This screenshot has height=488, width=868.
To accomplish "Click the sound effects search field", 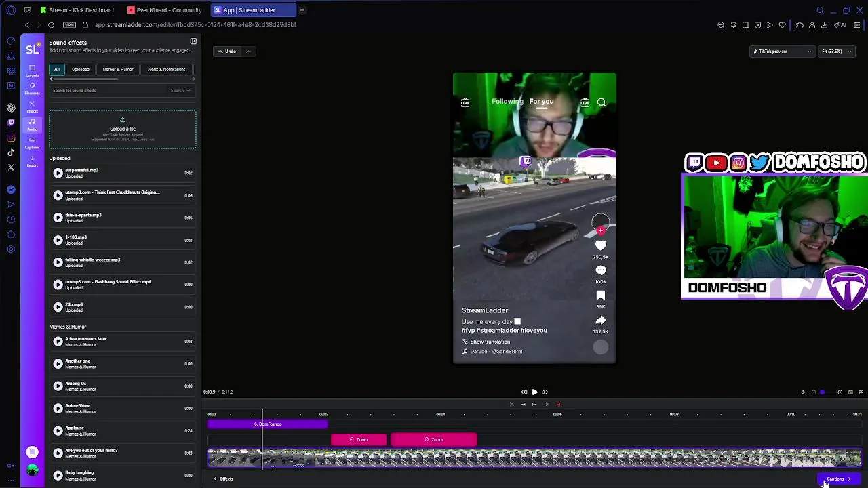I will [108, 90].
